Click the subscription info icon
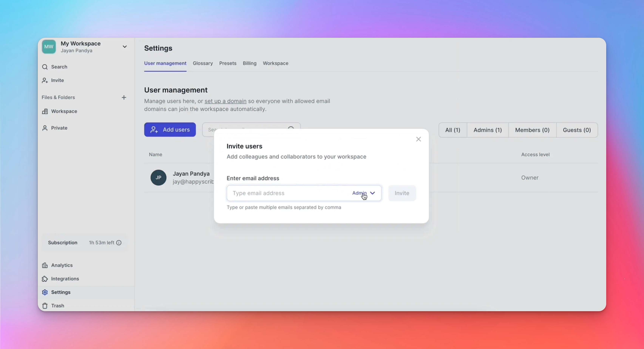The image size is (644, 349). tap(119, 243)
